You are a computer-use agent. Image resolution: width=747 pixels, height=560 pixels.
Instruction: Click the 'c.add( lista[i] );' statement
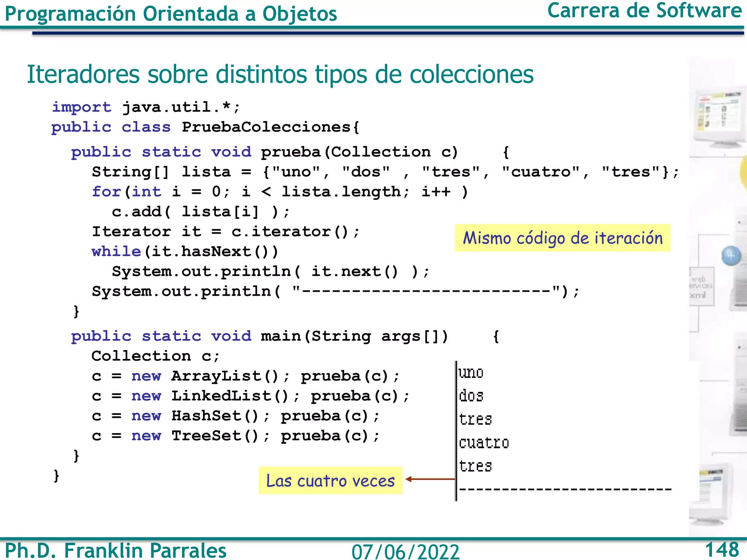[x=201, y=212]
